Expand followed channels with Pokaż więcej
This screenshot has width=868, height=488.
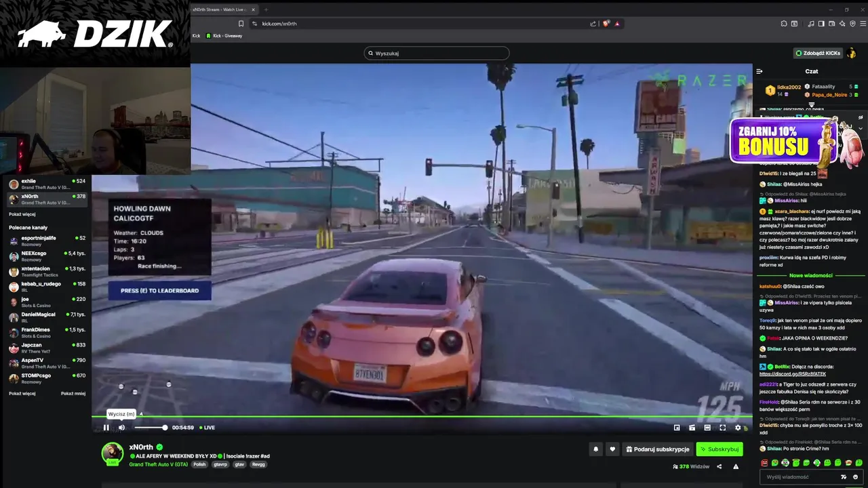coord(22,214)
